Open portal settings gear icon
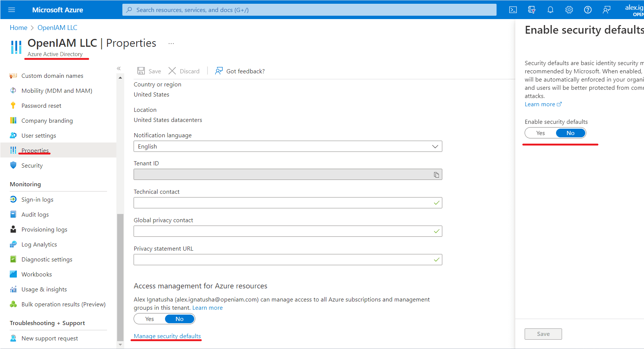Viewport: 644px width, 349px height. point(569,10)
